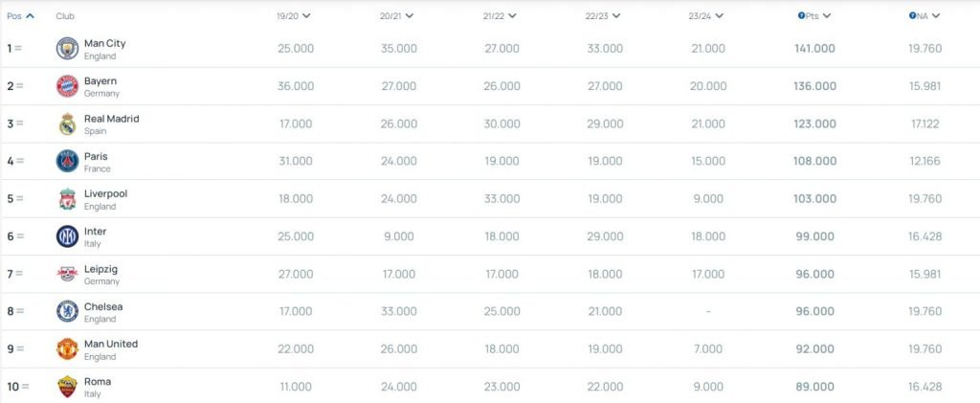
Task: Open the NA column info tooltip icon
Action: pos(912,16)
